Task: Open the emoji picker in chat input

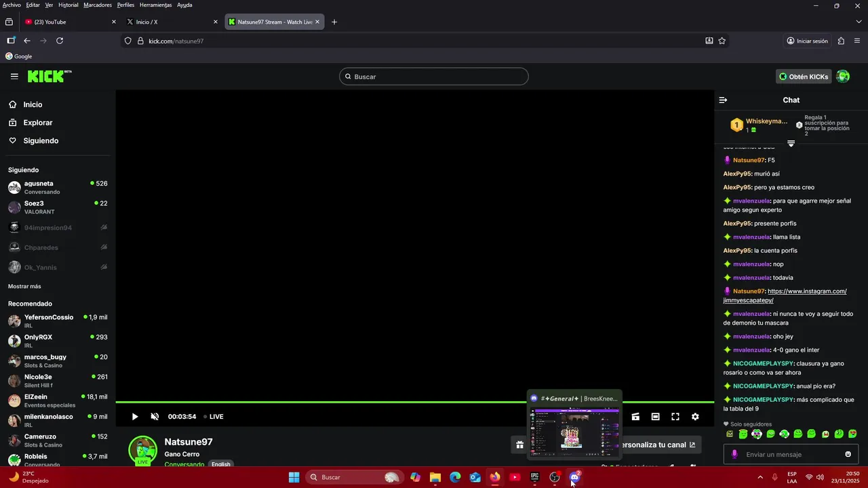Action: pyautogui.click(x=848, y=454)
